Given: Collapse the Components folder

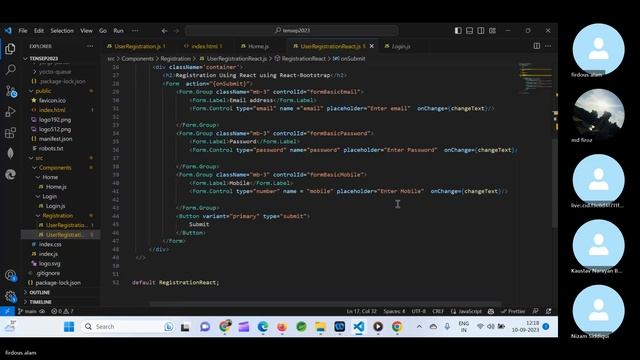Looking at the screenshot, I should pyautogui.click(x=61, y=167).
